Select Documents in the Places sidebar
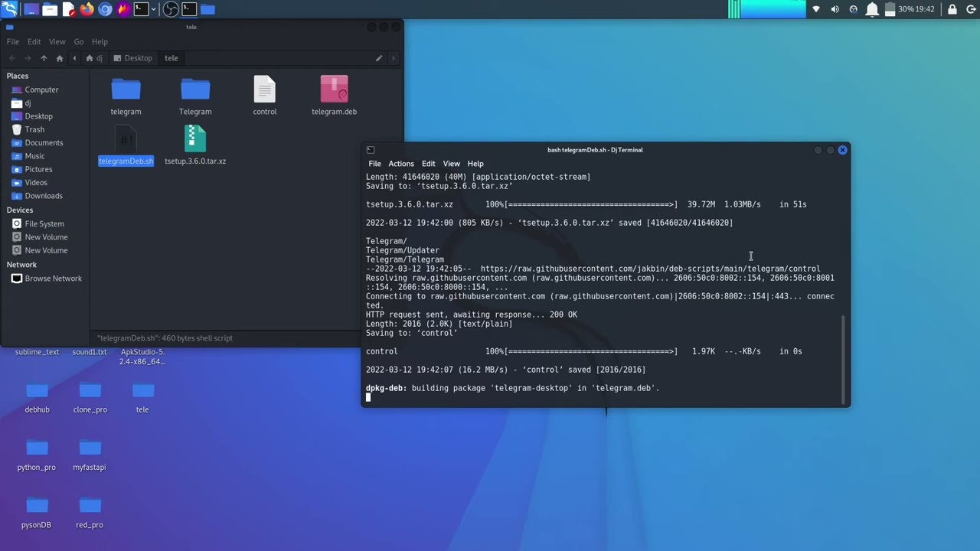980x551 pixels. (x=45, y=142)
